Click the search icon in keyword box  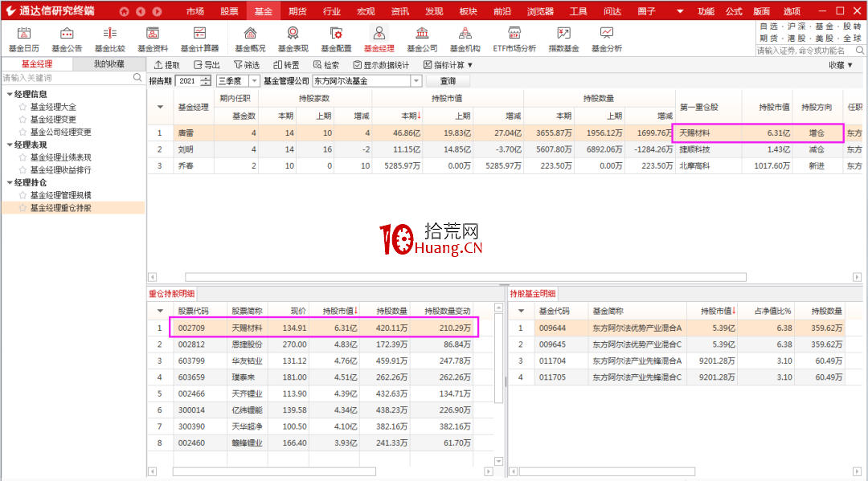137,78
